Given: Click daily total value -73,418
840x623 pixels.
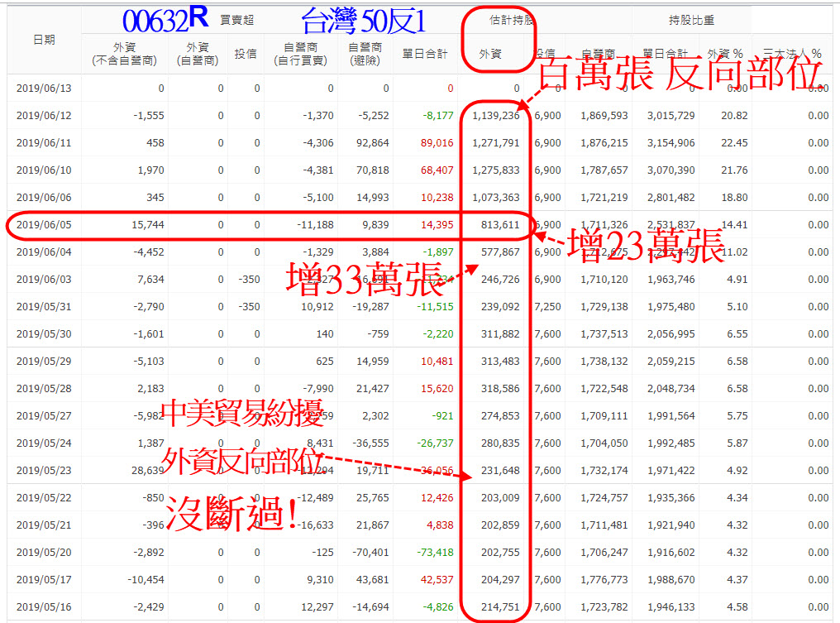Looking at the screenshot, I should [x=435, y=553].
